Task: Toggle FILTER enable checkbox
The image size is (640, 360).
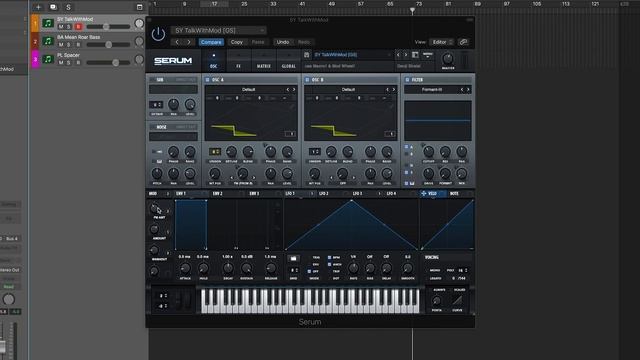Action: 407,80
